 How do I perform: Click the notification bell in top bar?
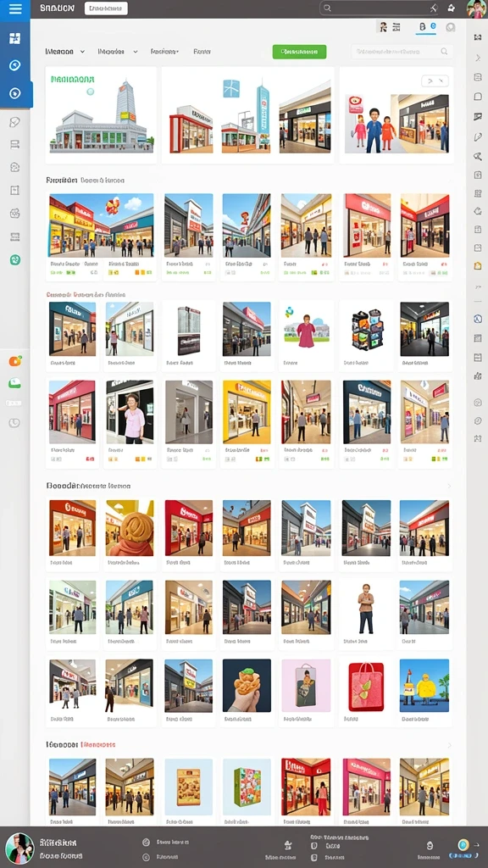click(451, 8)
